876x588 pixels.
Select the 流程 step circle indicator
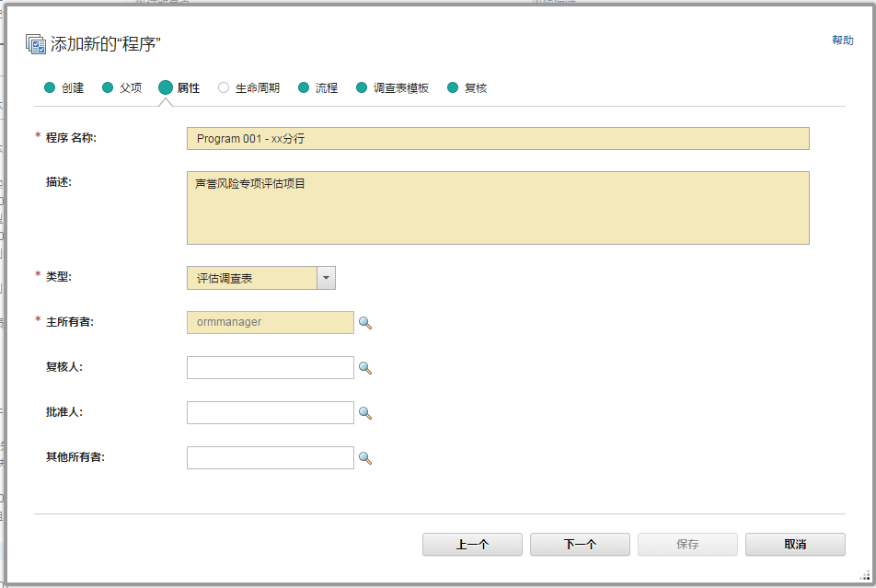pos(303,87)
